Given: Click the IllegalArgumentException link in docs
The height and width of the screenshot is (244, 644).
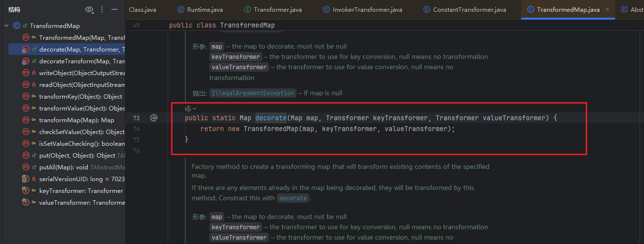Looking at the screenshot, I should coord(252,93).
